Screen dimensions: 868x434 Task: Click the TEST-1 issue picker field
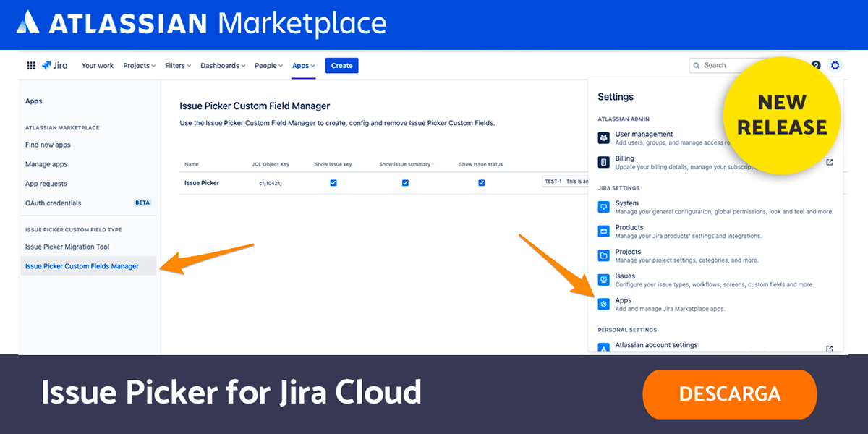click(566, 183)
